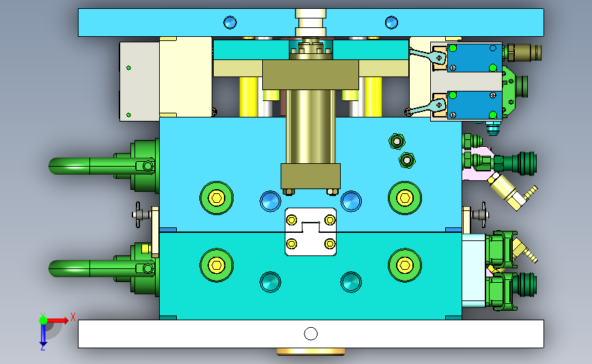Select the white bottom clamping plate

[x=311, y=334]
